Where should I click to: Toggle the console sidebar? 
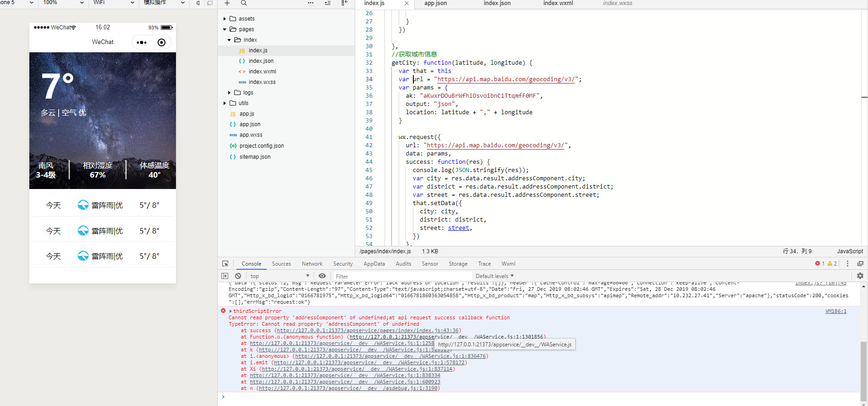point(225,276)
